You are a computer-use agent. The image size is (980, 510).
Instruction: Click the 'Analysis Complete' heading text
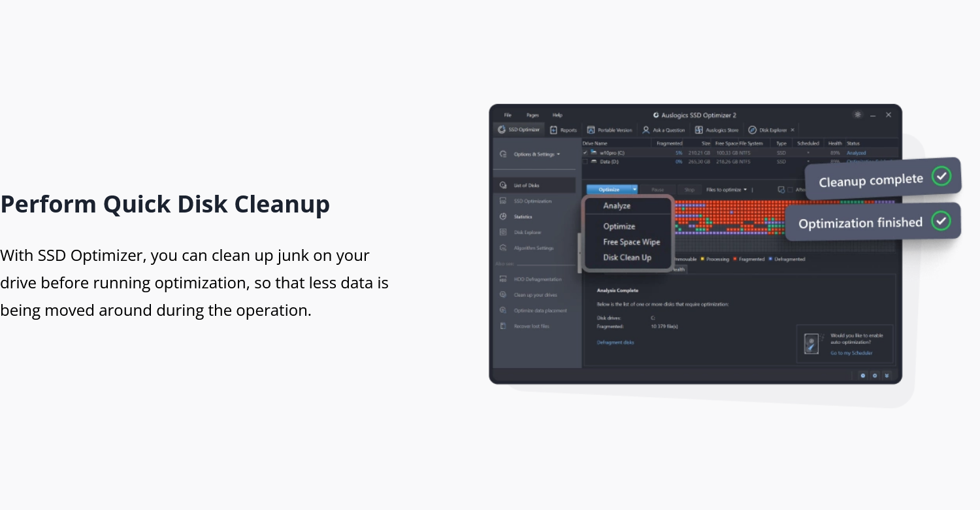[x=617, y=290]
